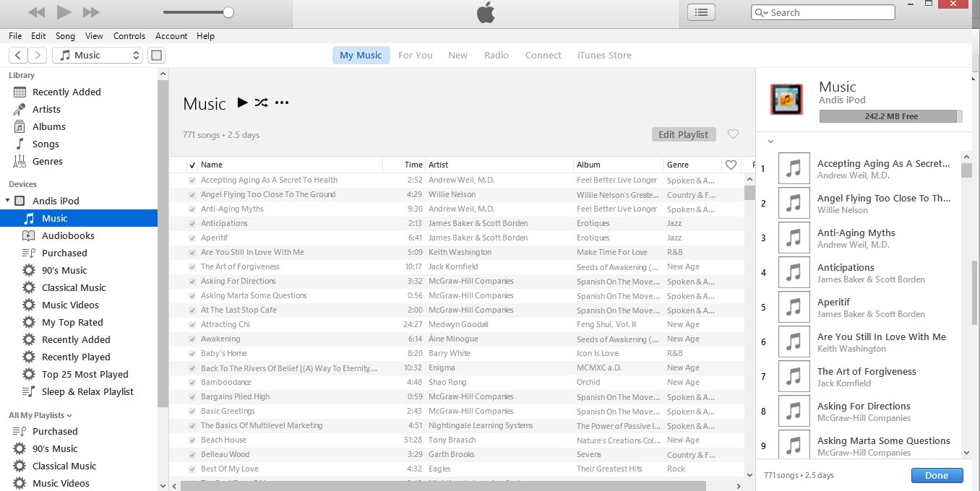Play the Music playlist with triangle icon
The height and width of the screenshot is (491, 980).
point(242,103)
